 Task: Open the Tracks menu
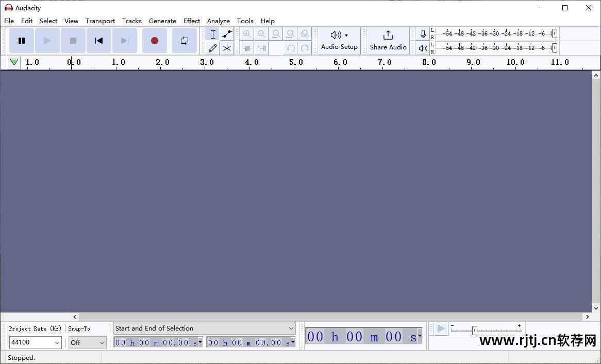(132, 21)
